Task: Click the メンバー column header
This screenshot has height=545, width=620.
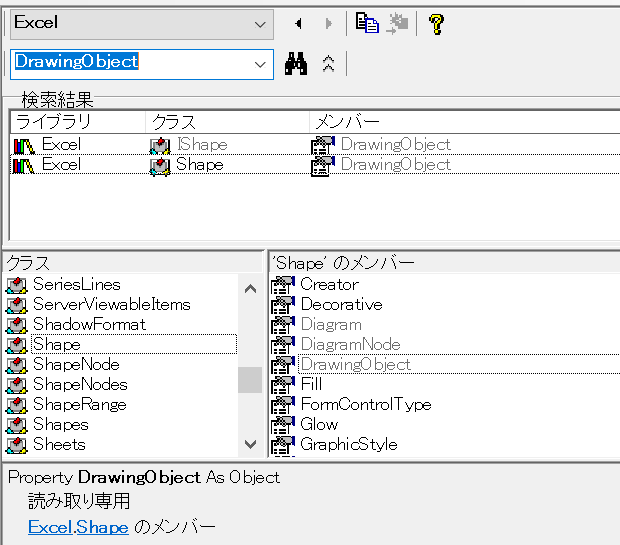Action: (465, 122)
